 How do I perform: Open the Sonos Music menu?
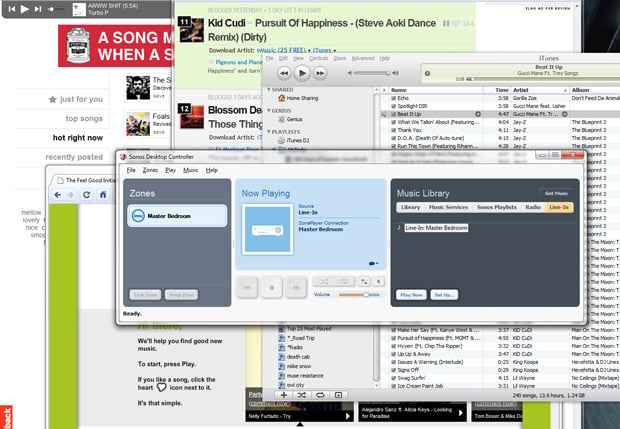191,170
